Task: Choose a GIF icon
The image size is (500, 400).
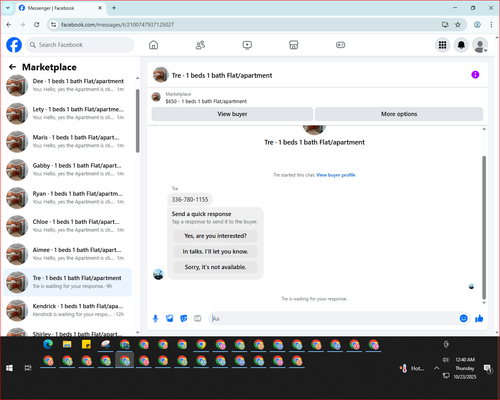Action: (198, 319)
